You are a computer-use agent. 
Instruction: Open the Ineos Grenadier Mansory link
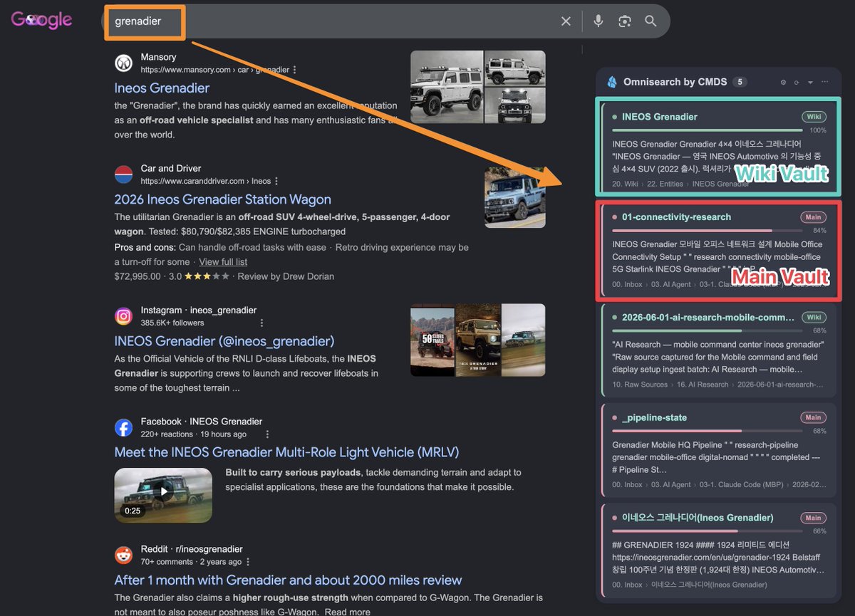pos(162,88)
